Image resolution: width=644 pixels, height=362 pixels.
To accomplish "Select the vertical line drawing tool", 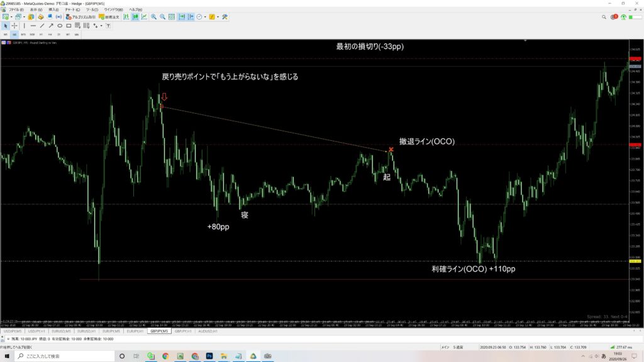I will pyautogui.click(x=23, y=26).
